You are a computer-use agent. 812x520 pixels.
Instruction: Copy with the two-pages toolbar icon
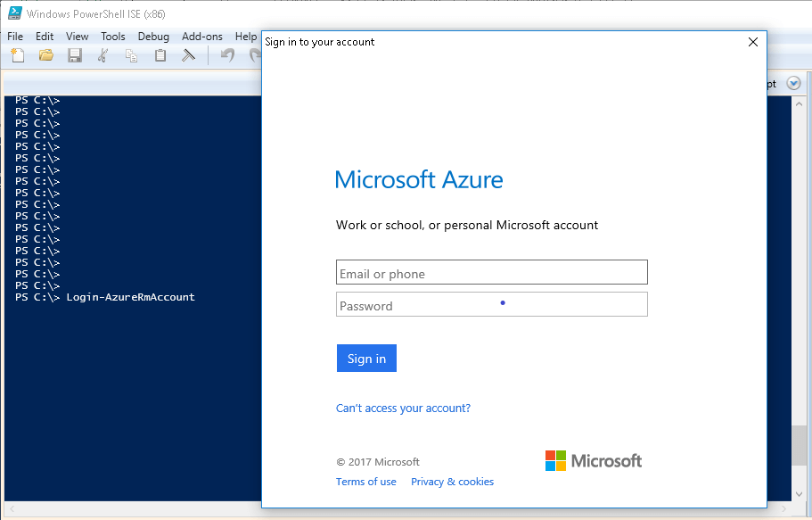[132, 55]
